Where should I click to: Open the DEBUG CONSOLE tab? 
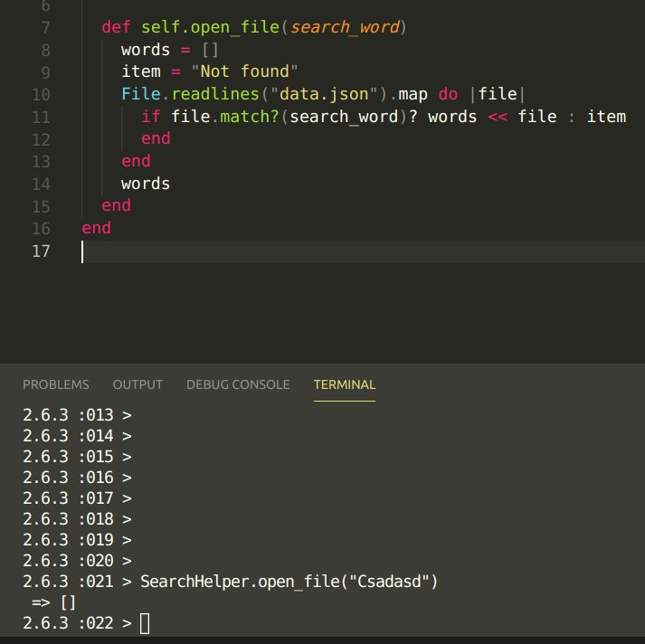(238, 384)
